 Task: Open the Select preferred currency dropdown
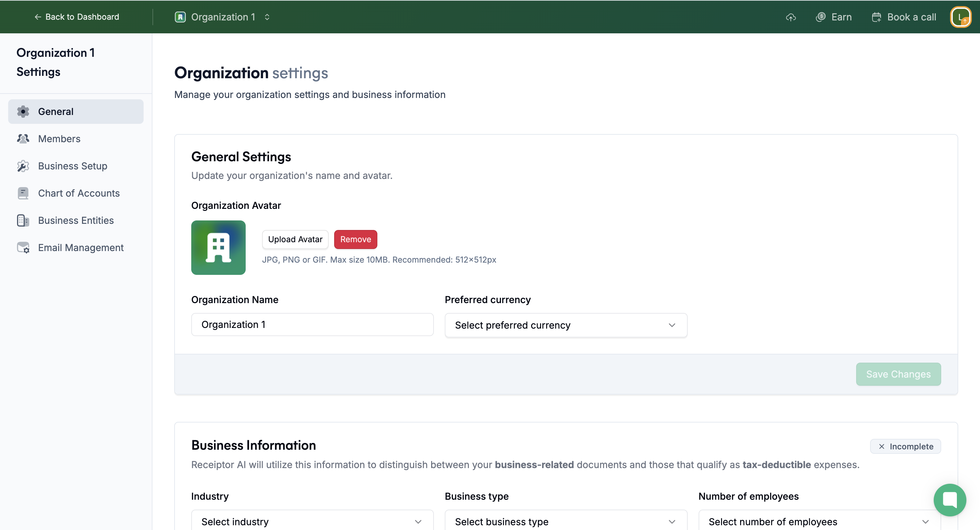pyautogui.click(x=566, y=325)
